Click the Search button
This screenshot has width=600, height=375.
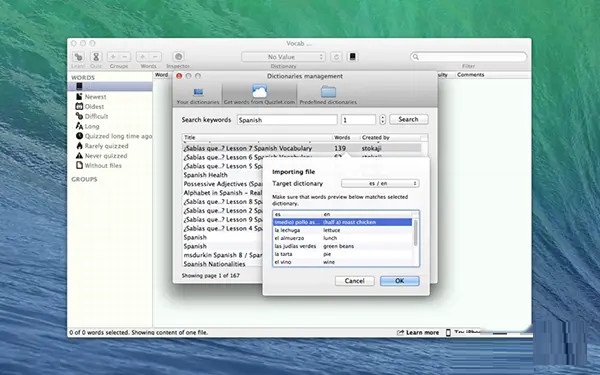(x=408, y=119)
